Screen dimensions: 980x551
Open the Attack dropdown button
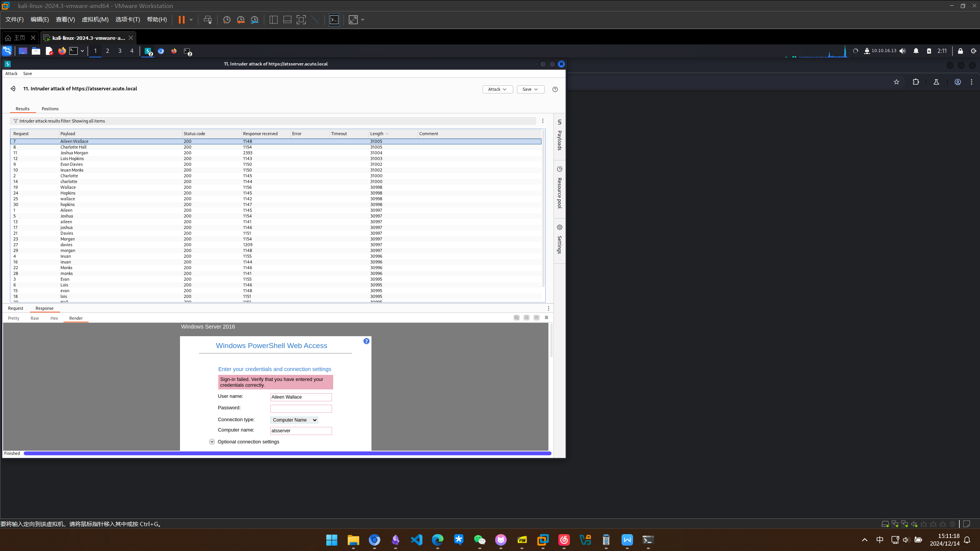[x=497, y=89]
